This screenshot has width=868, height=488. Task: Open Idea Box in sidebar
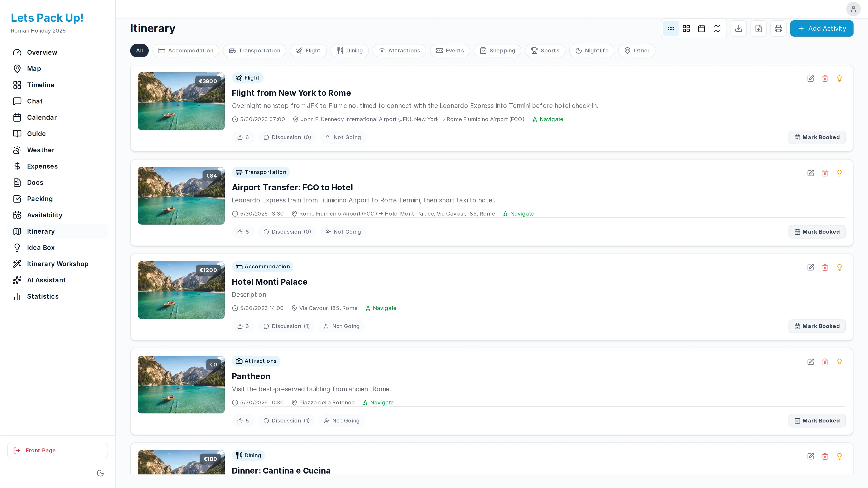click(58, 248)
